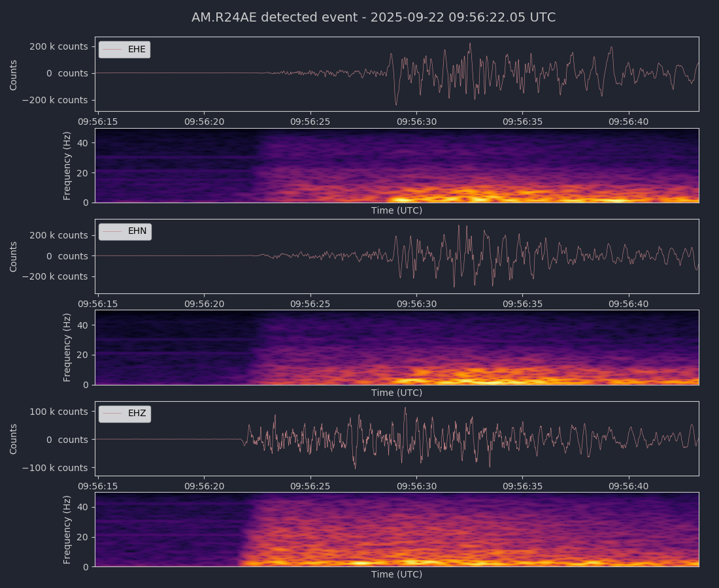Image resolution: width=719 pixels, height=588 pixels.
Task: Click the Counts axis label of EHN plot
Action: 14,256
